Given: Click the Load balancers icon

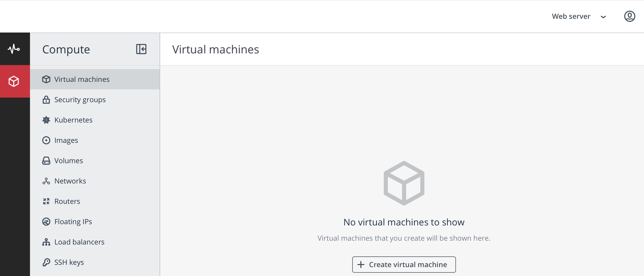Looking at the screenshot, I should pyautogui.click(x=46, y=242).
